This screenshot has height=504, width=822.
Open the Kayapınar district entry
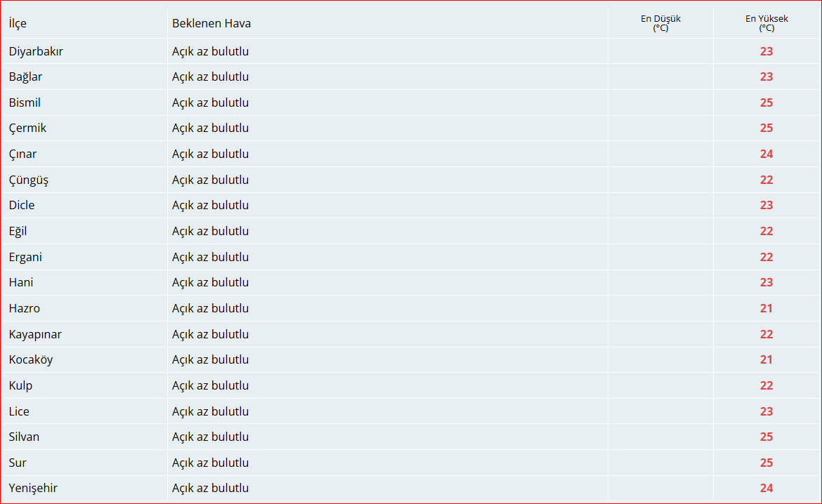point(35,334)
